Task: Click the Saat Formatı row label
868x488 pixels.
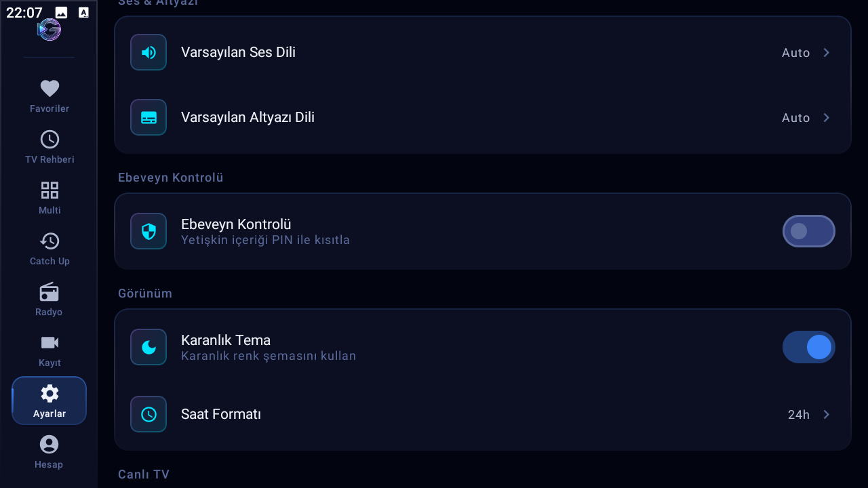Action: (221, 414)
